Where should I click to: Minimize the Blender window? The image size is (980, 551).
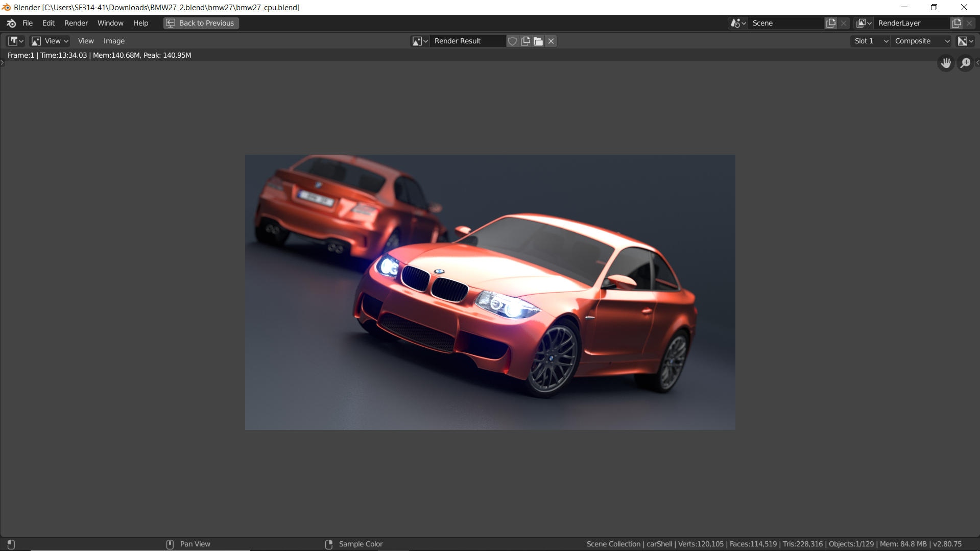tap(904, 7)
